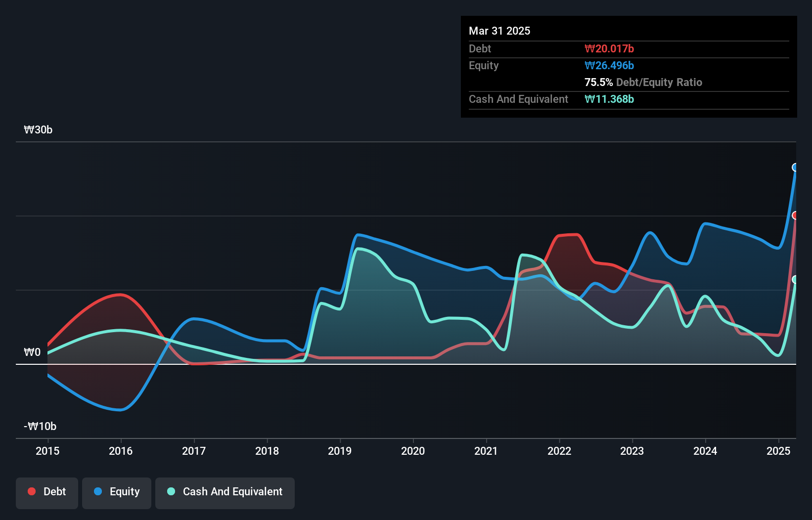Image resolution: width=812 pixels, height=520 pixels.
Task: Click the blue Equity endpoint marker
Action: tap(795, 167)
